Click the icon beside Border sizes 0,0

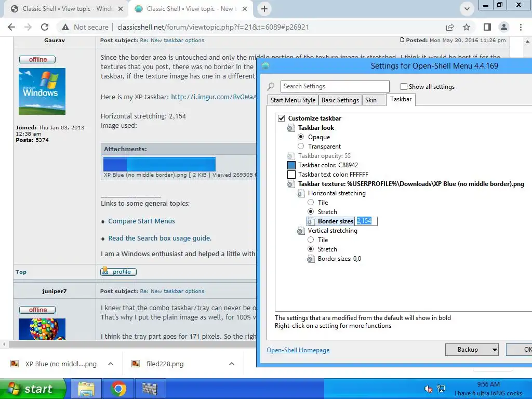[x=311, y=259]
